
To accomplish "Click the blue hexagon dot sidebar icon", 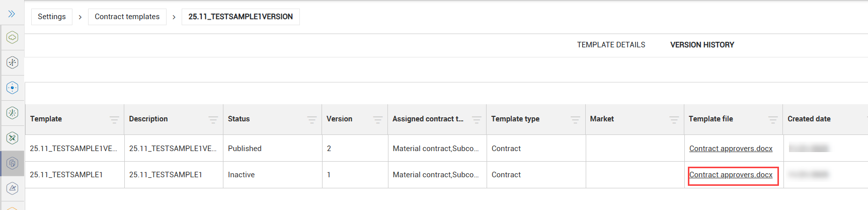I will pos(13,88).
